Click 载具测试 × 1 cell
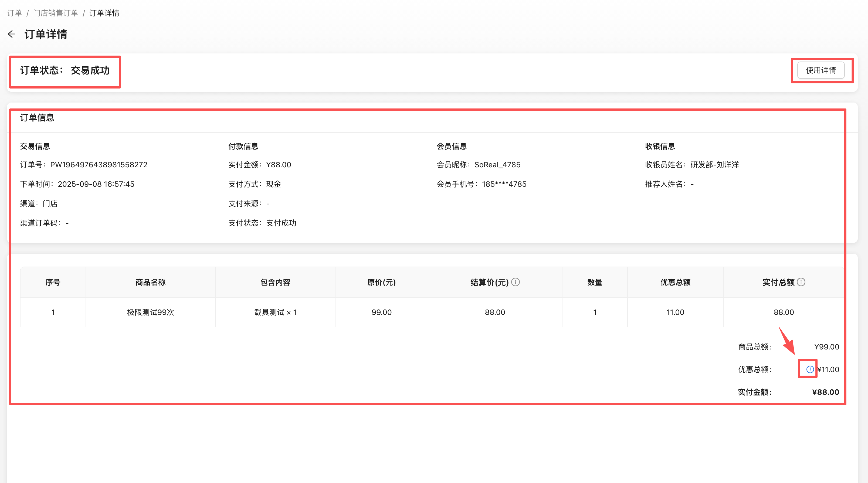The image size is (868, 483). click(275, 312)
